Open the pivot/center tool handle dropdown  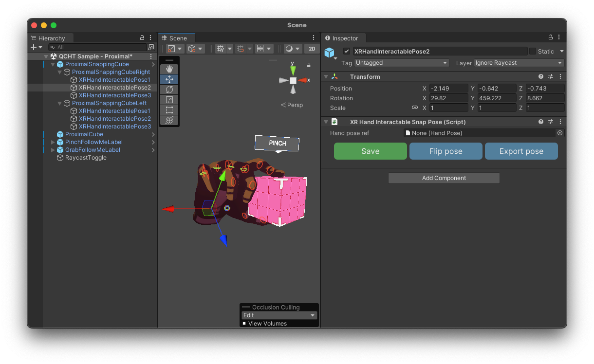point(175,49)
